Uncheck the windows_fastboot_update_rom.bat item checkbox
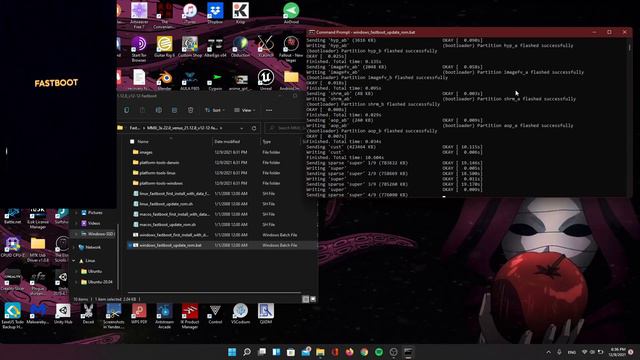The width and height of the screenshot is (640, 360). (130, 245)
